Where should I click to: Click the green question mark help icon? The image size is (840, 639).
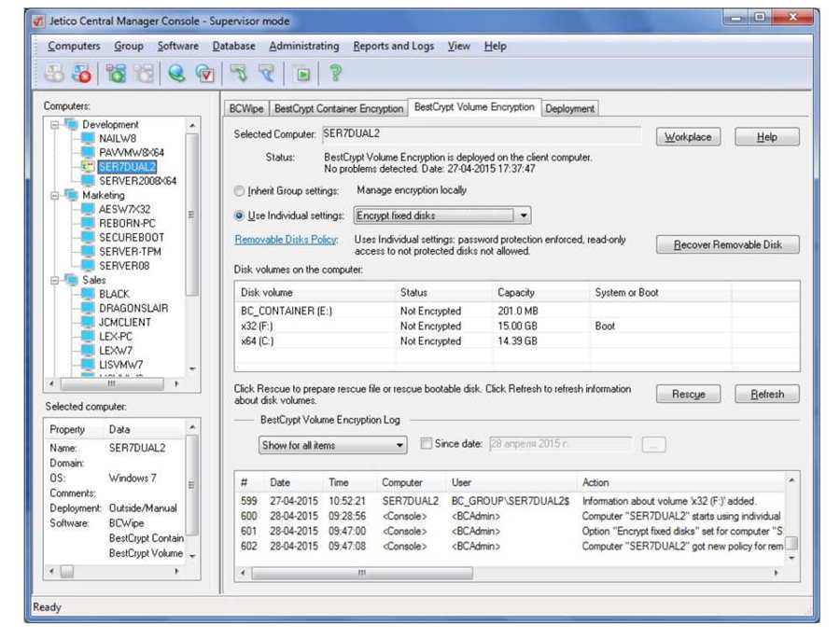pos(336,73)
